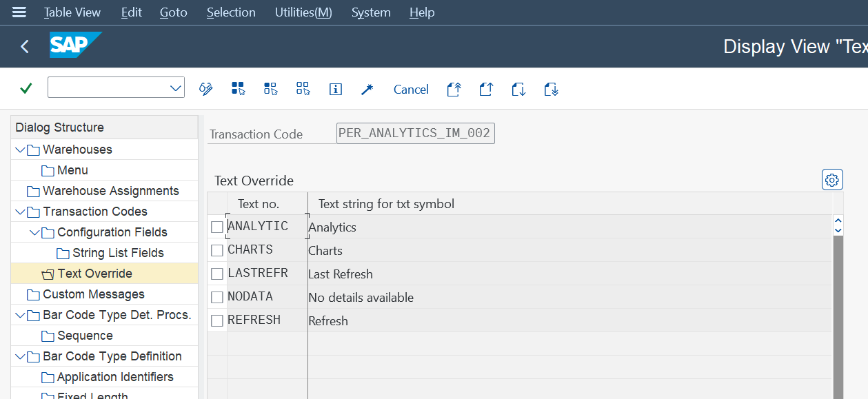The width and height of the screenshot is (868, 399).
Task: Jump to first page icon
Action: click(454, 89)
